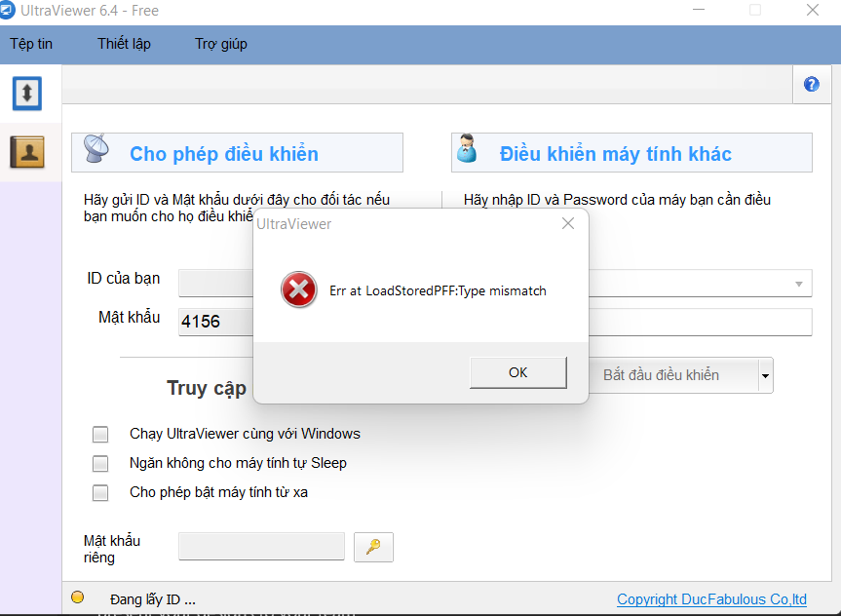Click the ID của bạn field
This screenshot has height=616, width=841.
pos(215,283)
